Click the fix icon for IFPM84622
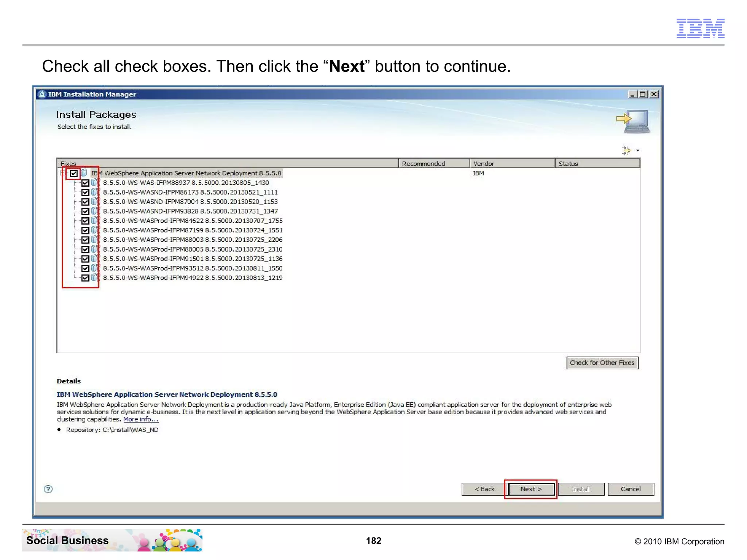 95,220
